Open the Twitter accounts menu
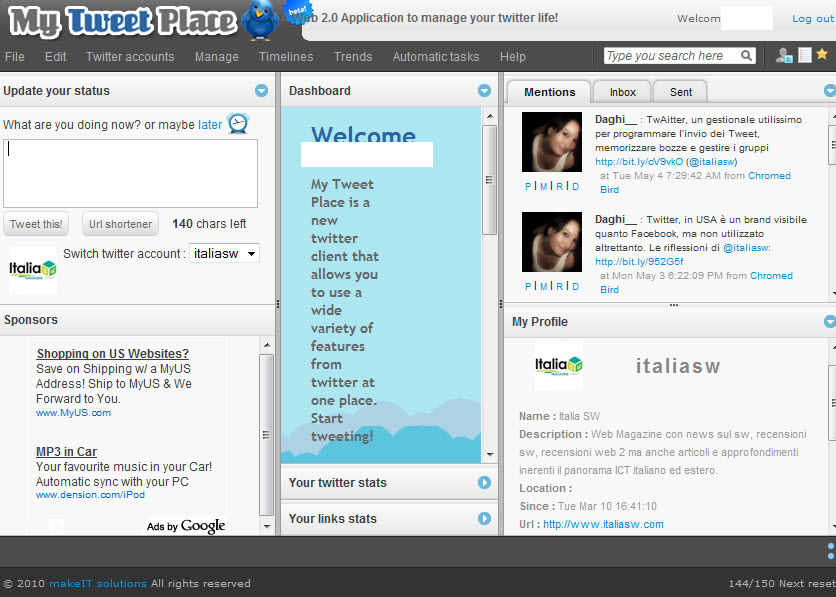The width and height of the screenshot is (836, 597). pos(130,57)
